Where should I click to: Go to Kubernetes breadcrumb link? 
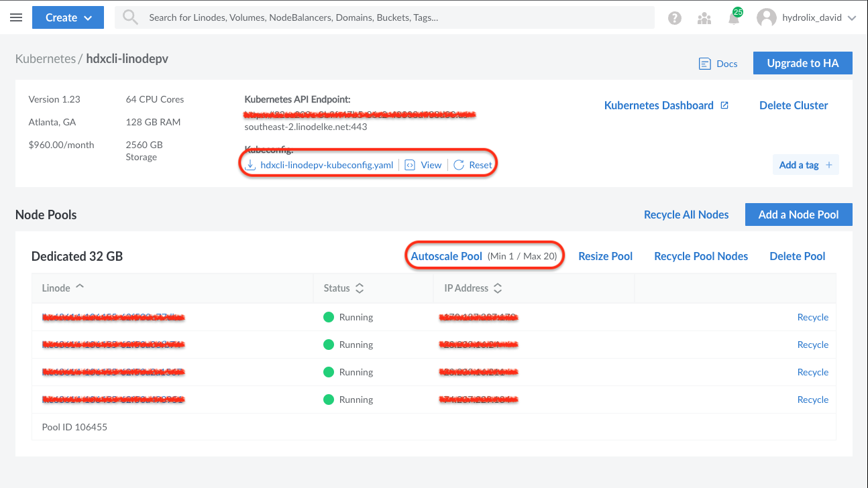(x=46, y=59)
